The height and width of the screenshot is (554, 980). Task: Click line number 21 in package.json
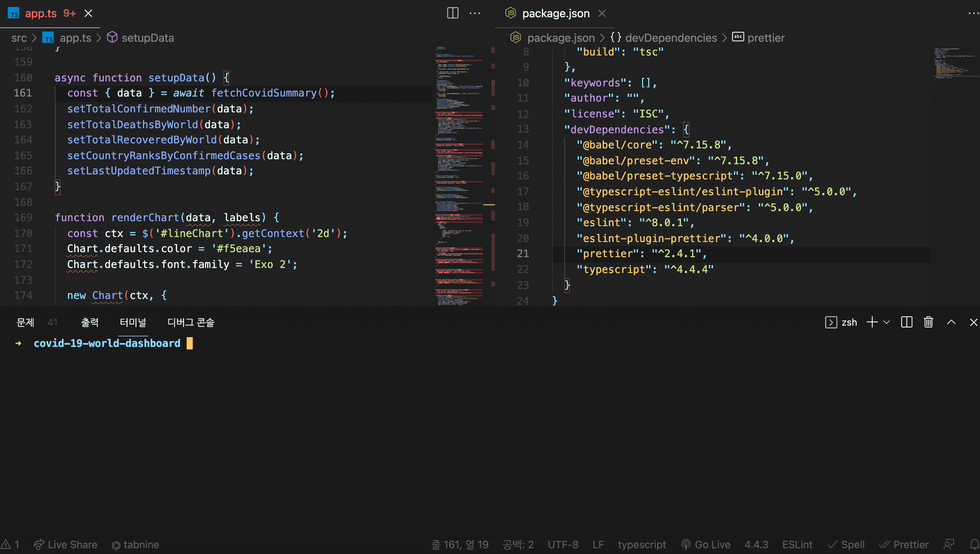[522, 254]
